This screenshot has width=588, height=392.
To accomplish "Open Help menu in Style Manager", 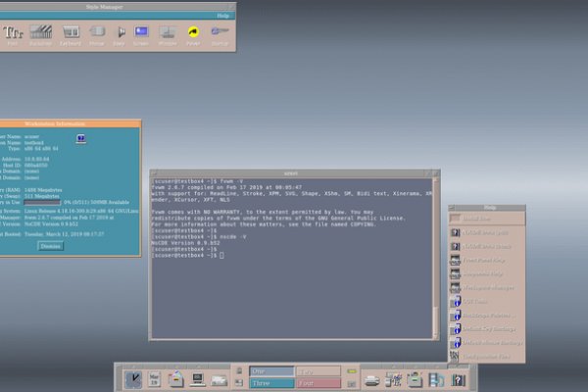I will point(223,16).
